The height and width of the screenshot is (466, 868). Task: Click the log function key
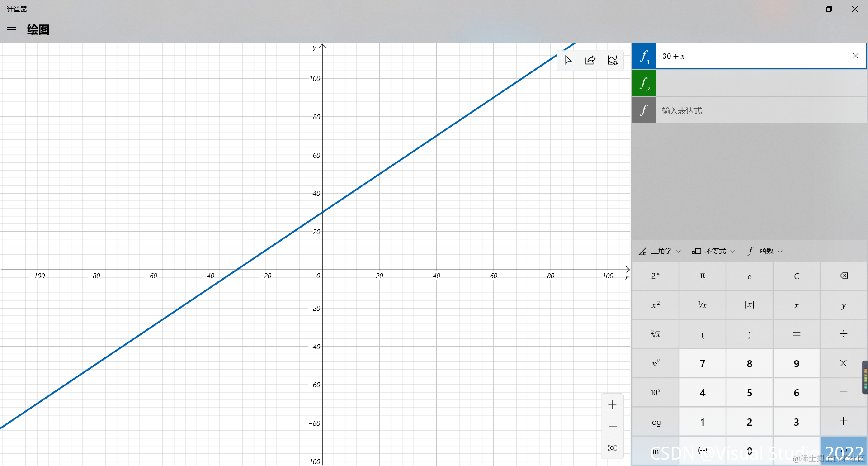656,422
